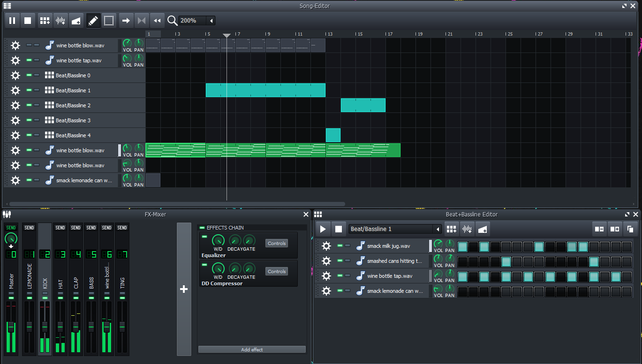
Task: Open the Beat/Bassline 1 pattern dropdown
Action: 438,229
